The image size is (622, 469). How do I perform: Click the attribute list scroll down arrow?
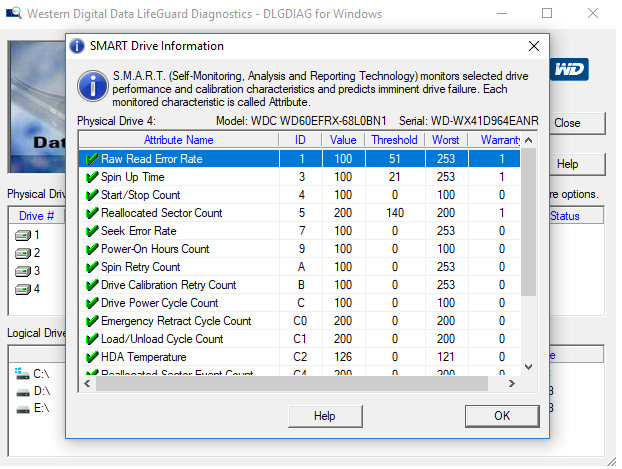(x=528, y=367)
